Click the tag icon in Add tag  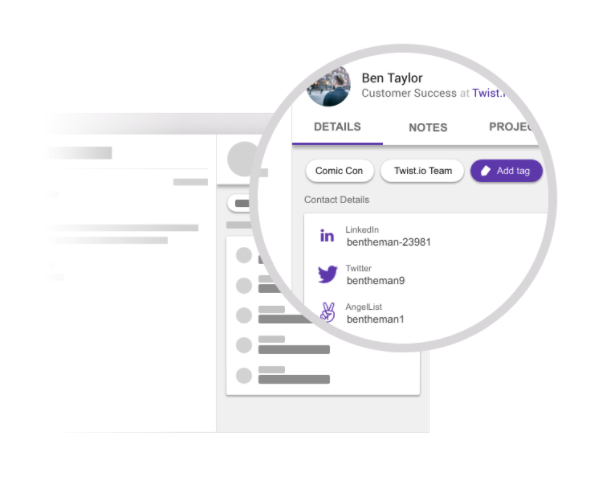(486, 171)
